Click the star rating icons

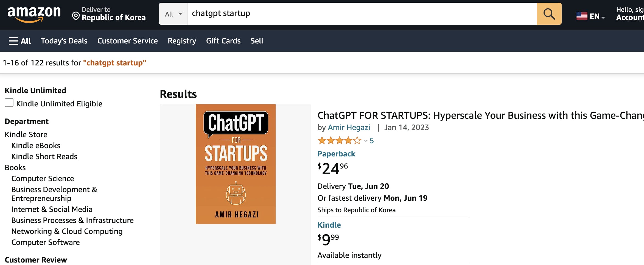pyautogui.click(x=339, y=141)
